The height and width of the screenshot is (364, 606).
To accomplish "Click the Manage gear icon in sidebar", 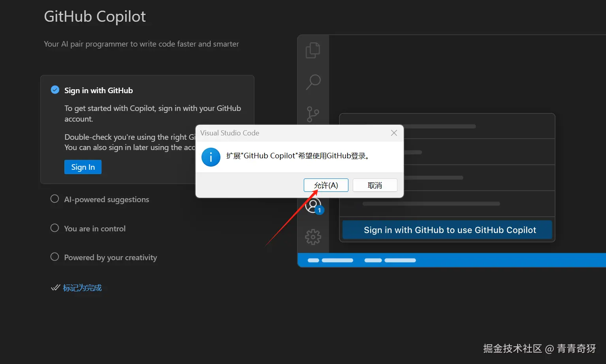I will (313, 237).
